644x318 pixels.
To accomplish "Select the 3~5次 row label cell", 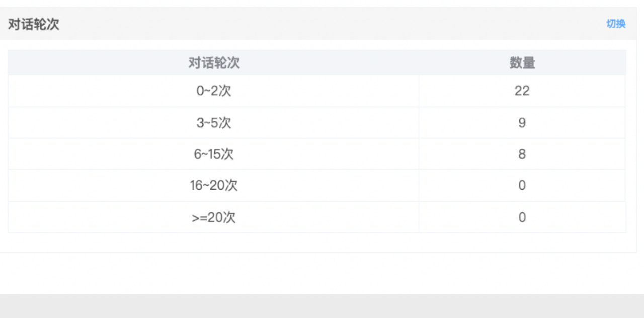I will click(214, 123).
